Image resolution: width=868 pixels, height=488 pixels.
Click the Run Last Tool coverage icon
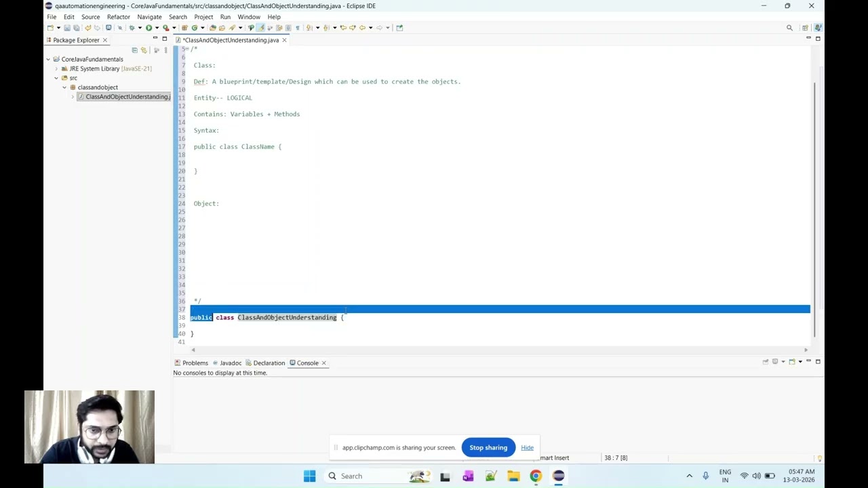[165, 28]
